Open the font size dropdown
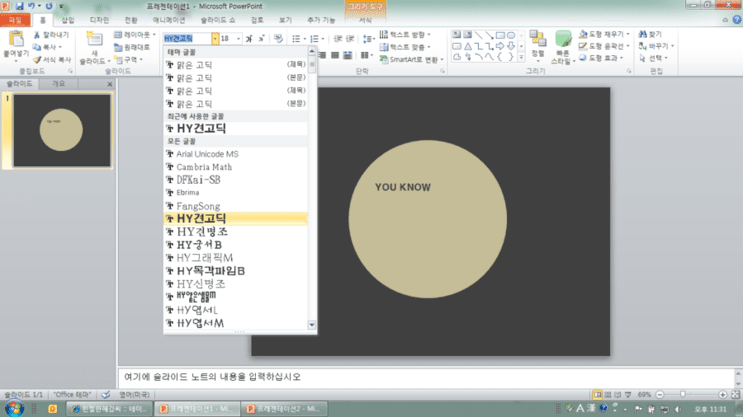The width and height of the screenshot is (743, 417). point(238,38)
